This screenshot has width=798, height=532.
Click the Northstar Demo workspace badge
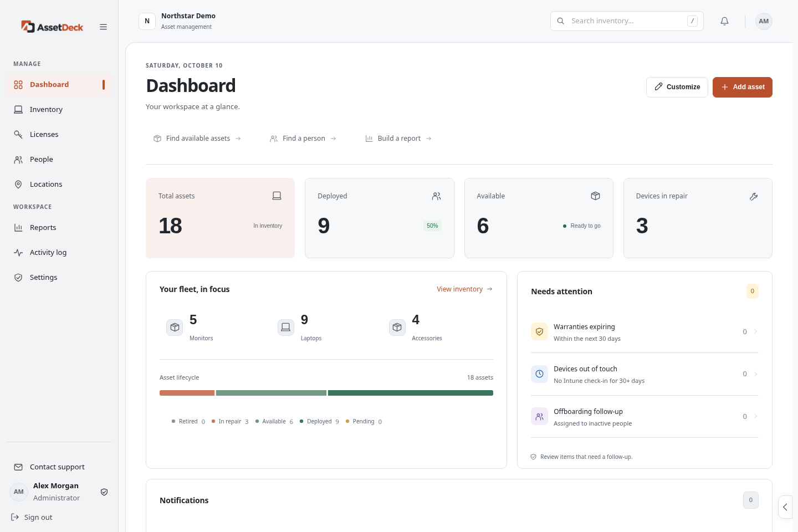click(x=147, y=21)
